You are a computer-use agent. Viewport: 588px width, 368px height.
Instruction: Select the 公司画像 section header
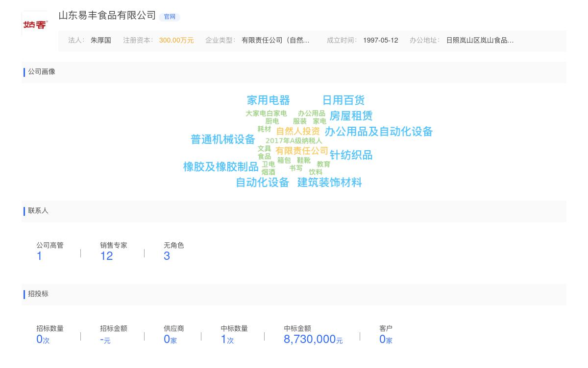click(x=42, y=72)
